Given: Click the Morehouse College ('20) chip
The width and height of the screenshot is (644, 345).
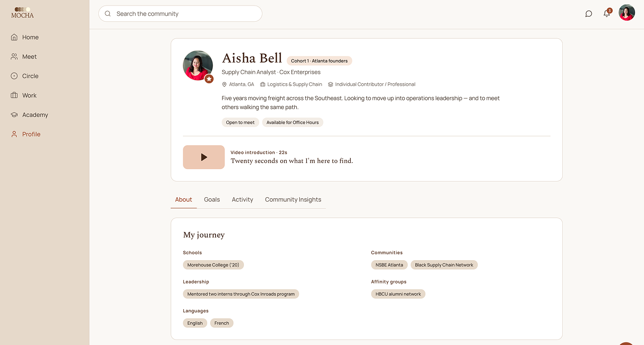Looking at the screenshot, I should (213, 265).
